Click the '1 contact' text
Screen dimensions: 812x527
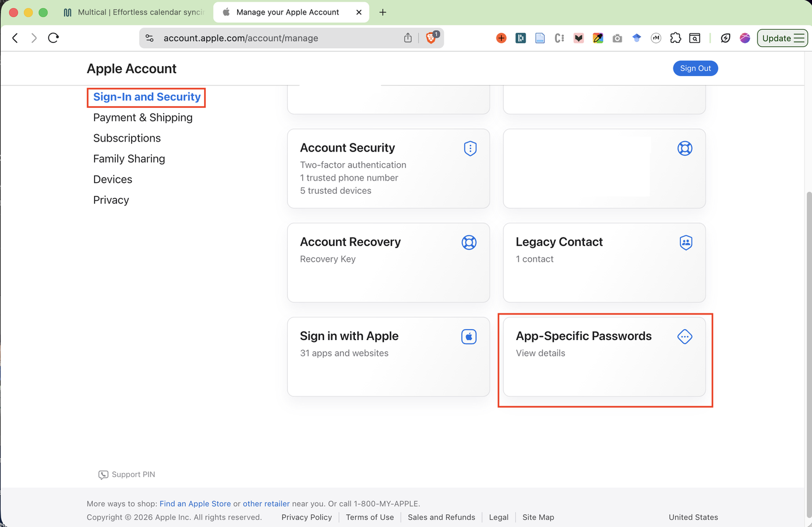tap(535, 259)
